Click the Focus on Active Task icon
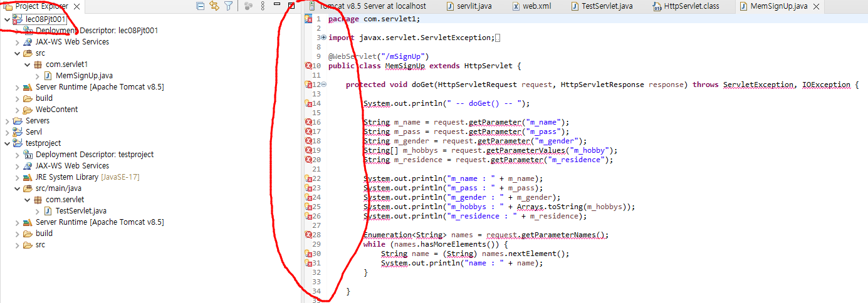 [248, 6]
